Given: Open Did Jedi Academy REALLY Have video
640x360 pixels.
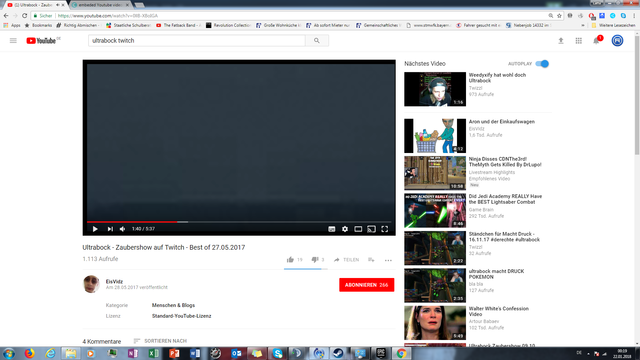Looking at the screenshot, I should [505, 199].
